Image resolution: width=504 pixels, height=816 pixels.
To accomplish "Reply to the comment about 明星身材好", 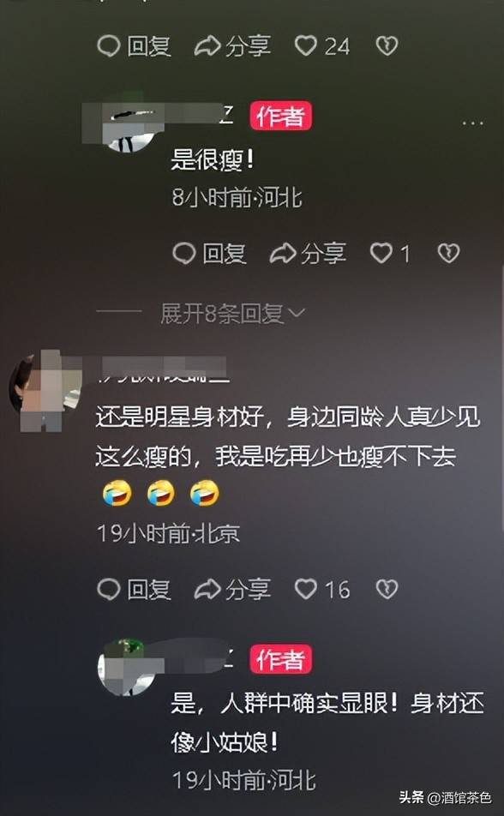I will (x=135, y=589).
